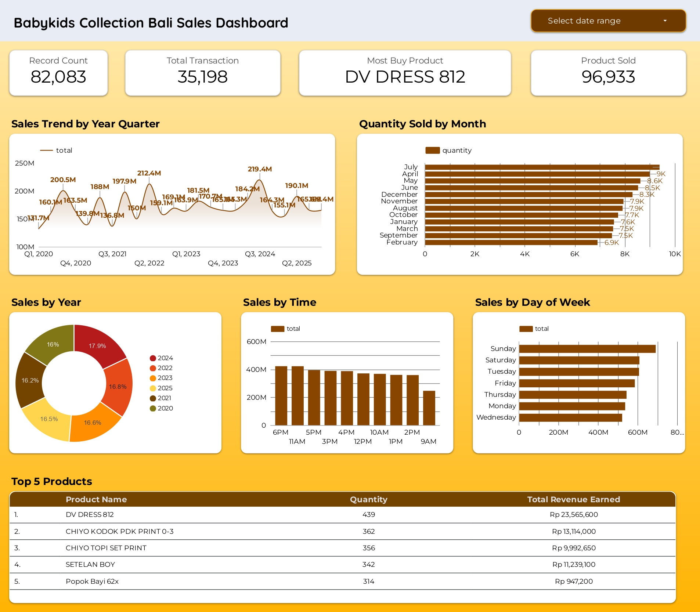Sort by the Product Name column header
Image resolution: width=700 pixels, height=612 pixels.
[96, 499]
